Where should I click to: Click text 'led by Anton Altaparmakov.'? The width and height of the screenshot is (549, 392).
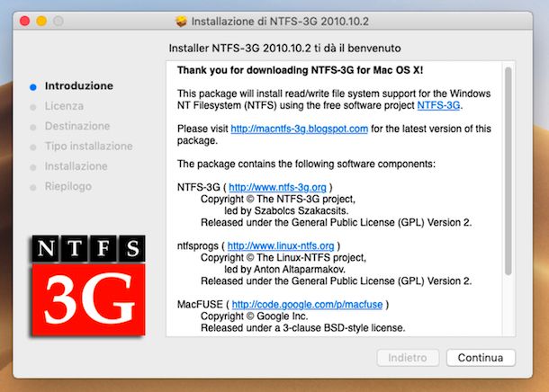285,269
